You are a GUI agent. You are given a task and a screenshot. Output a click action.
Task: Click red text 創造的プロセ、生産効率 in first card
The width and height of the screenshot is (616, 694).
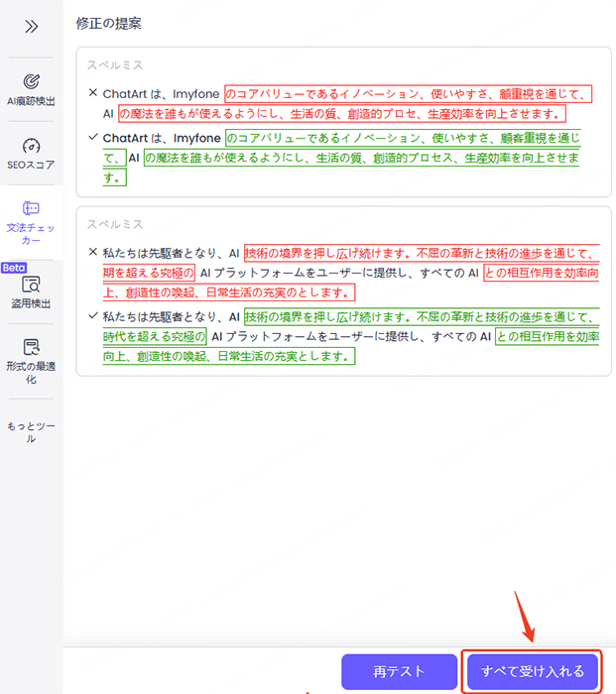point(416,114)
